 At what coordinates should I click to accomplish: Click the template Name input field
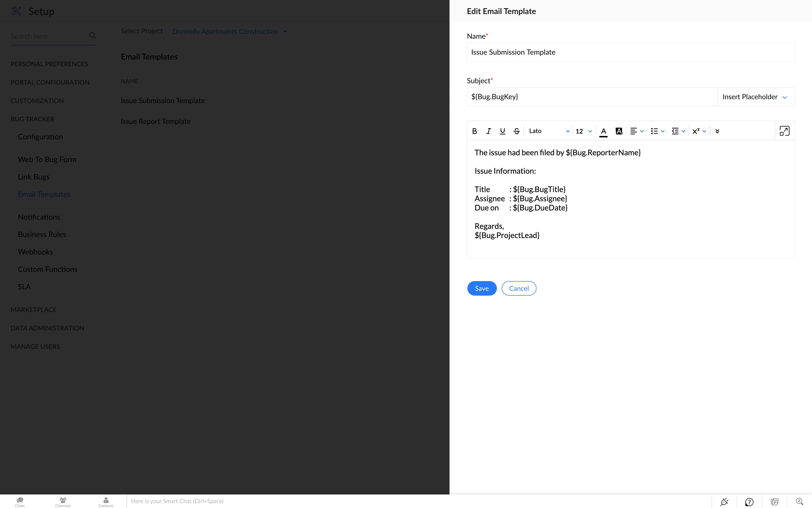[x=631, y=52]
